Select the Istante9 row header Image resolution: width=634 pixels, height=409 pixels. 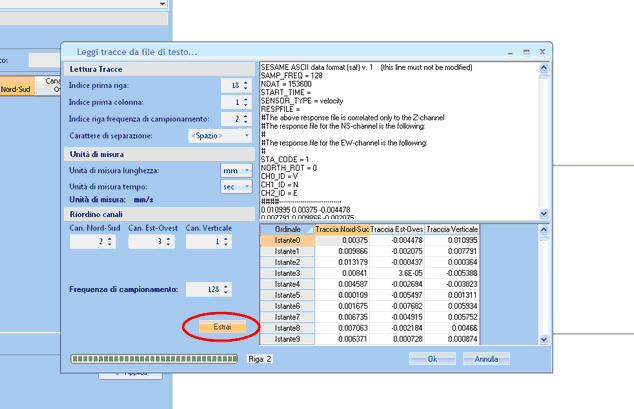click(287, 339)
